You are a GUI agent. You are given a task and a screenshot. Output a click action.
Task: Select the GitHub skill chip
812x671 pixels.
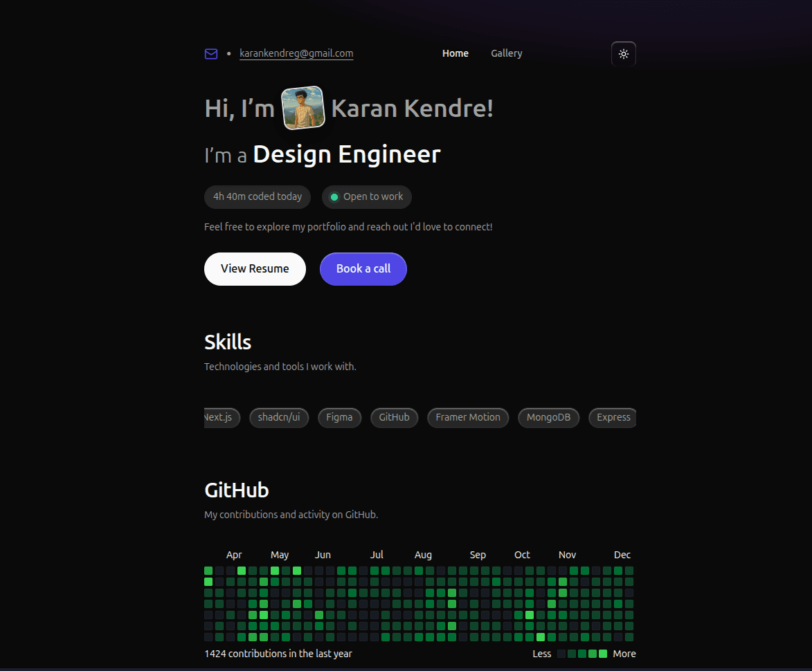pos(394,418)
